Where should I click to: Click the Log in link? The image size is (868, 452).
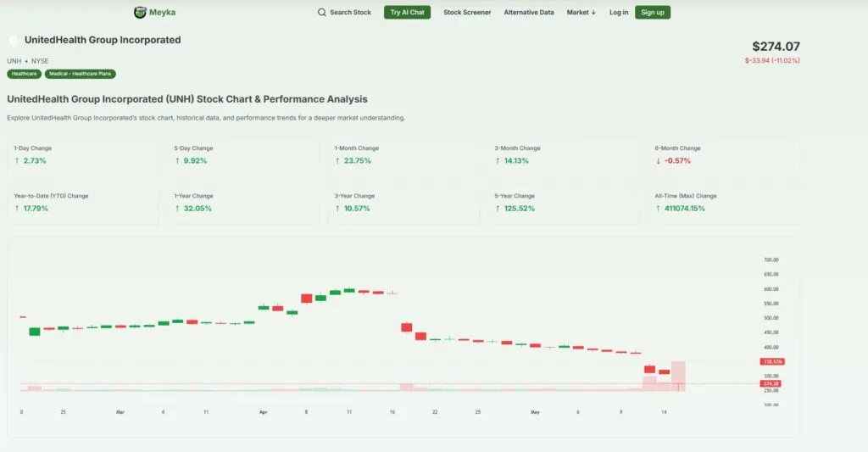619,13
